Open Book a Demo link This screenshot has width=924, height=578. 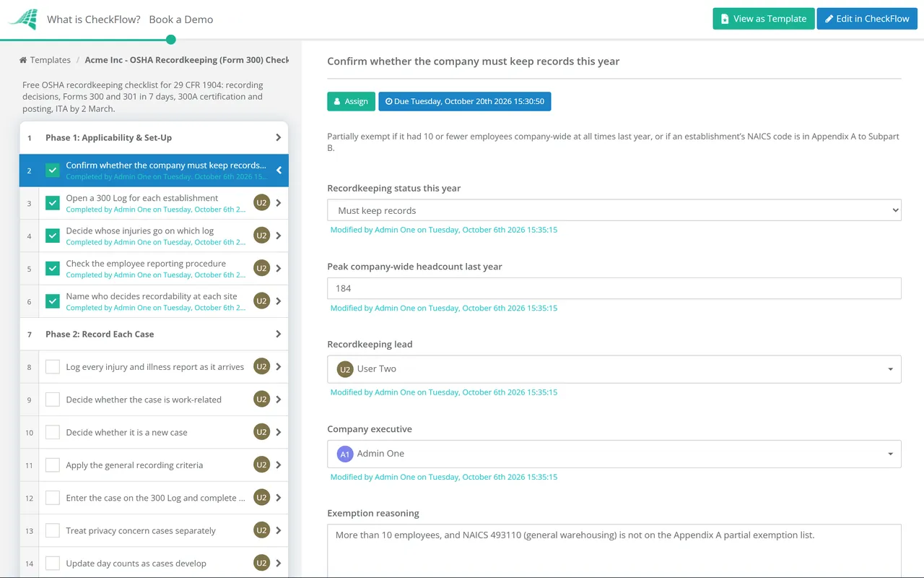point(181,20)
